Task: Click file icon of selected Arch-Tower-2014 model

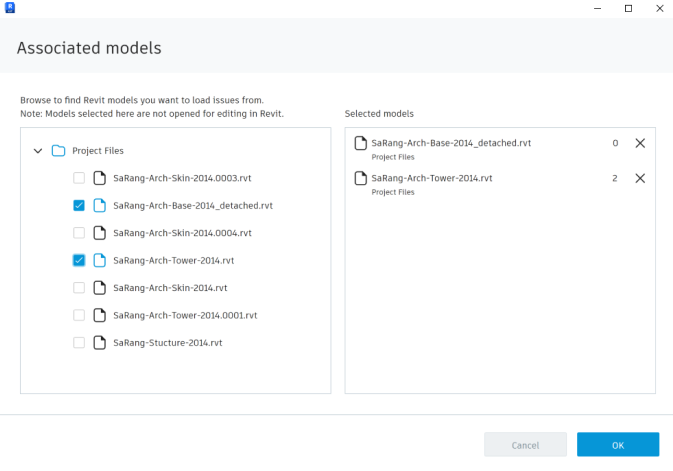Action: (x=361, y=178)
